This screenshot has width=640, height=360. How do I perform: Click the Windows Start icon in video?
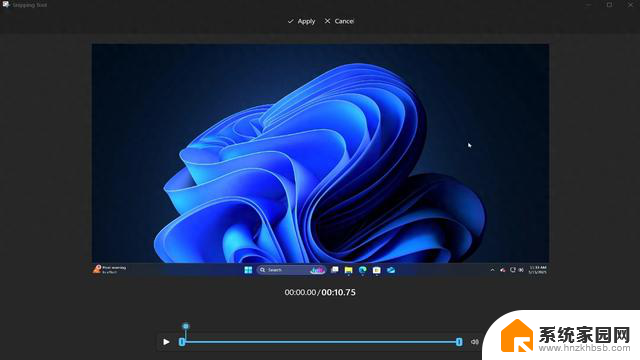(x=248, y=270)
